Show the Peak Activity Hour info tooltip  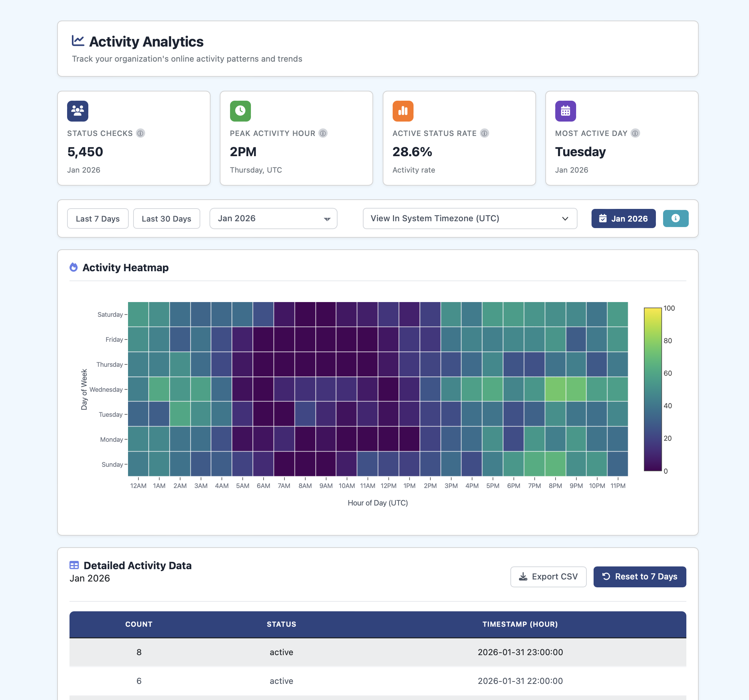[323, 133]
